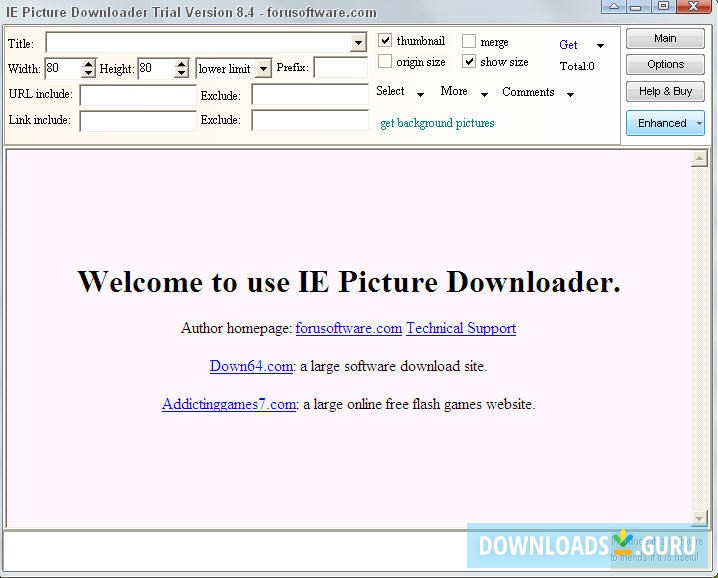Click the window roll-up arrow button
The height and width of the screenshot is (578, 718).
click(614, 6)
